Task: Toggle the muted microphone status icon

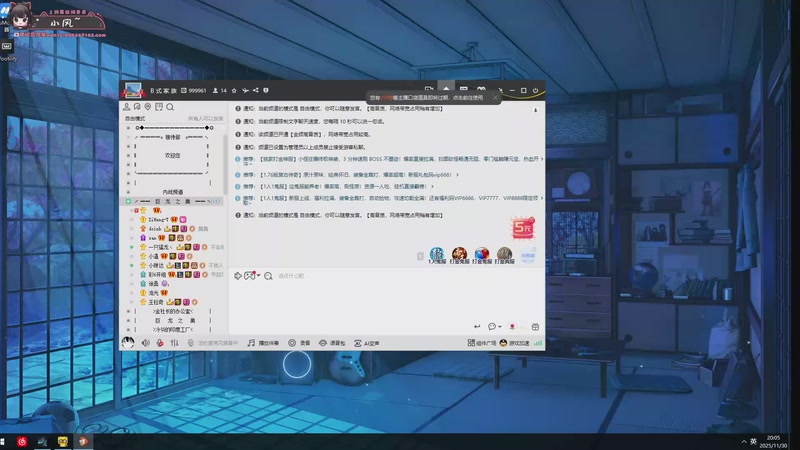Action: [190, 343]
